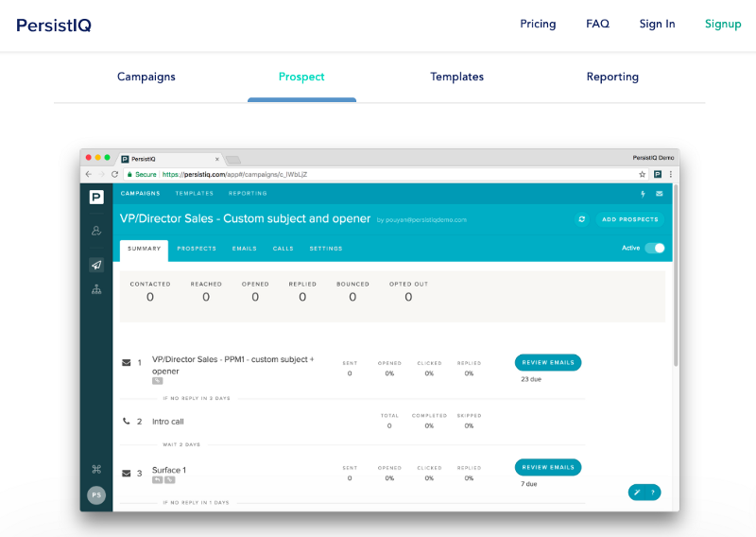The width and height of the screenshot is (756, 537).
Task: Click the reply badge under Surface 1
Action: [x=157, y=480]
